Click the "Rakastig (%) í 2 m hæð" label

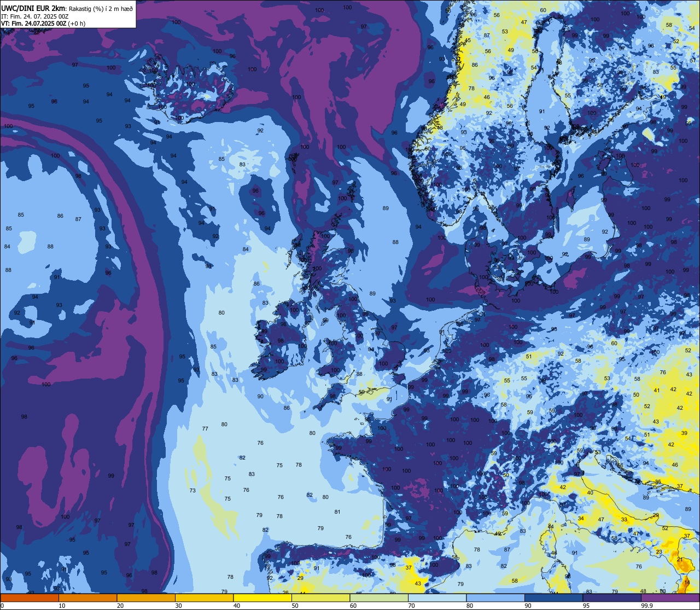(x=101, y=8)
